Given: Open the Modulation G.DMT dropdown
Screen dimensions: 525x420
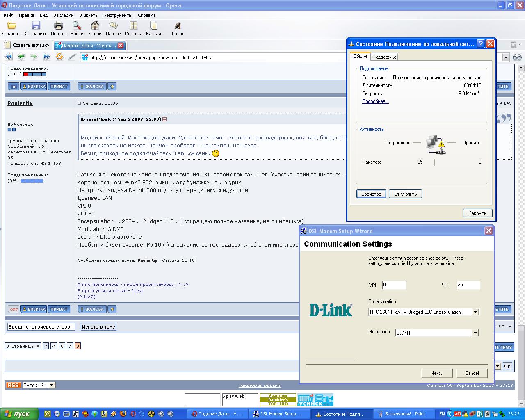Looking at the screenshot, I should tap(475, 333).
